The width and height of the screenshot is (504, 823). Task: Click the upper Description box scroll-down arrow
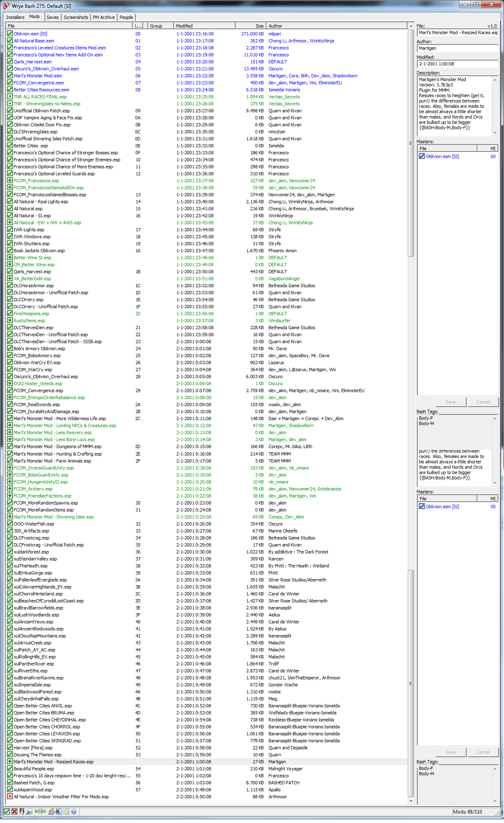pyautogui.click(x=495, y=133)
